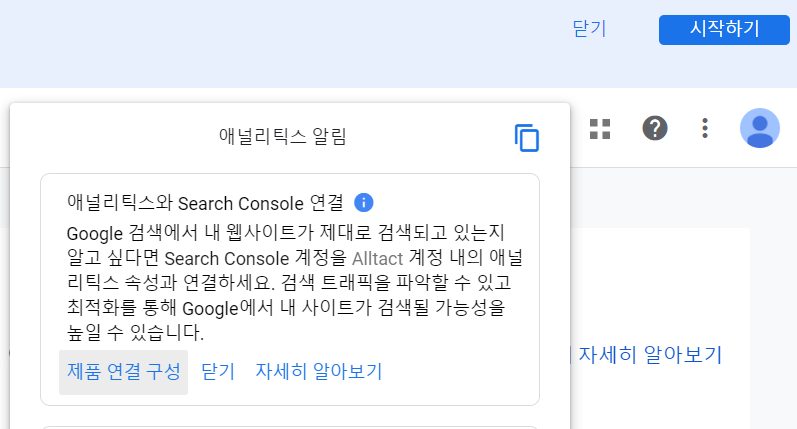Click 자세히 알아보기 in the notification card

click(x=319, y=372)
